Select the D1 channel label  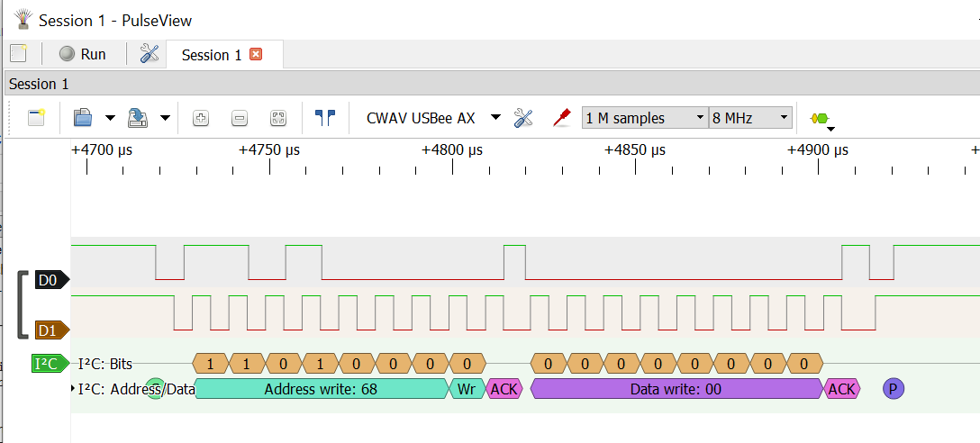51,330
